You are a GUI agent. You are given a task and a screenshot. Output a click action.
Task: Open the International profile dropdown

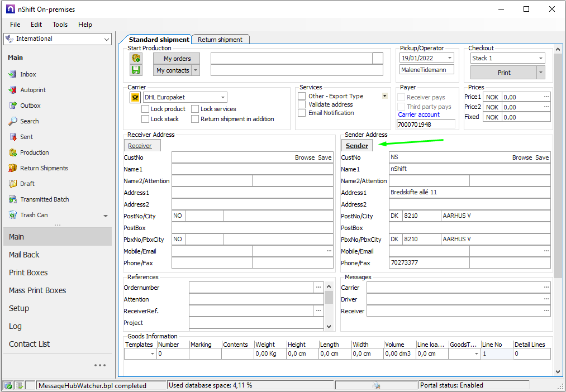click(107, 39)
